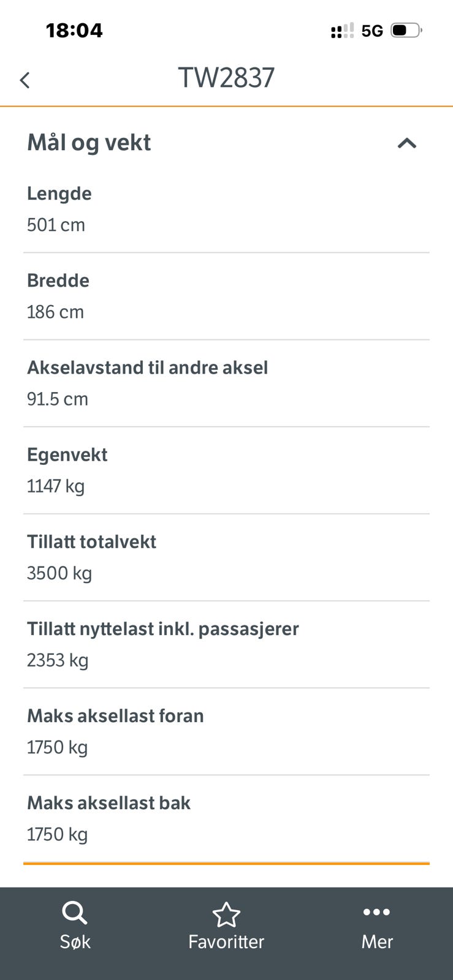Tap the 5G signal indicator
Image resolution: width=453 pixels, height=980 pixels.
(372, 31)
